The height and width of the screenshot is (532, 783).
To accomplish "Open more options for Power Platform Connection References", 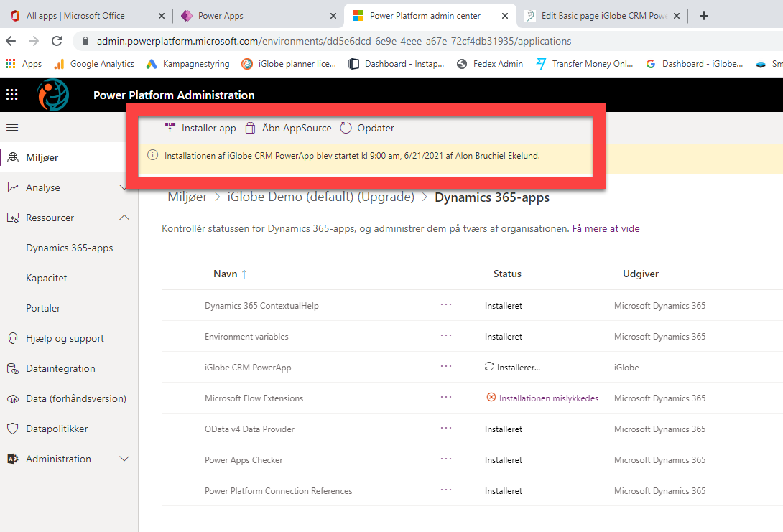I will 446,490.
